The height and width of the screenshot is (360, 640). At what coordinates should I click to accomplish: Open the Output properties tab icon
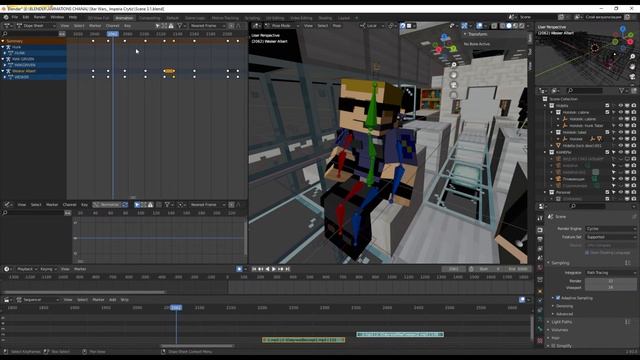click(x=540, y=239)
